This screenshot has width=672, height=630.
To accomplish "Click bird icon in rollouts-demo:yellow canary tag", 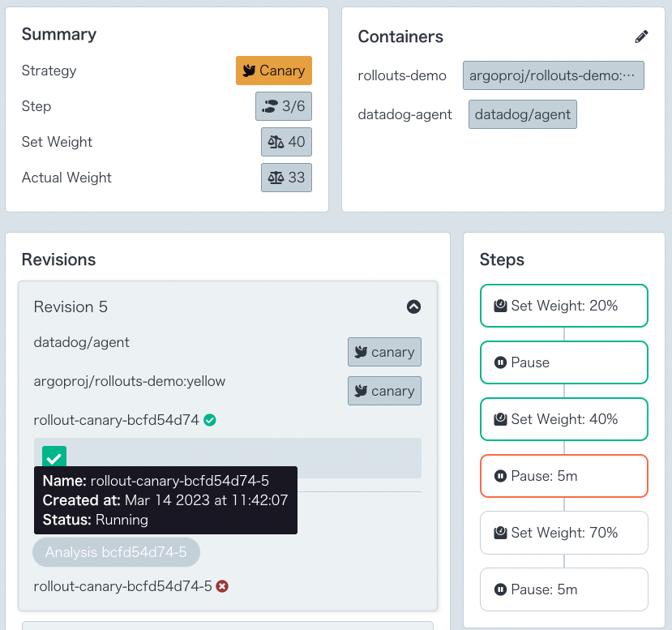I will point(361,391).
